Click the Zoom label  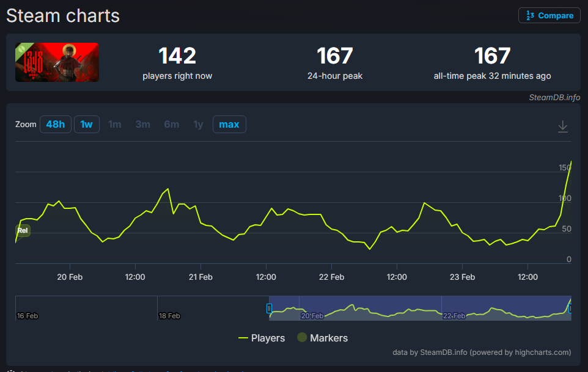[x=26, y=125]
